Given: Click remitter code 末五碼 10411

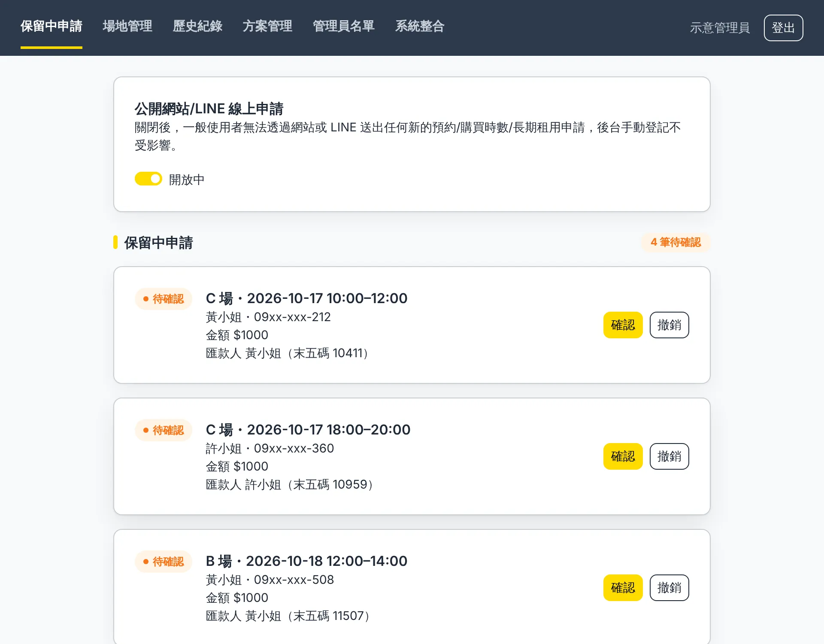Looking at the screenshot, I should (x=328, y=353).
